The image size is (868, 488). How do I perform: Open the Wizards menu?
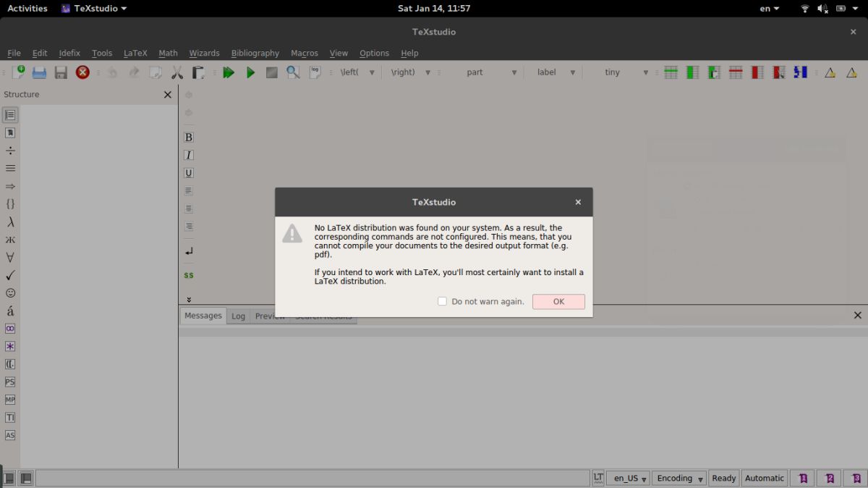pos(204,53)
